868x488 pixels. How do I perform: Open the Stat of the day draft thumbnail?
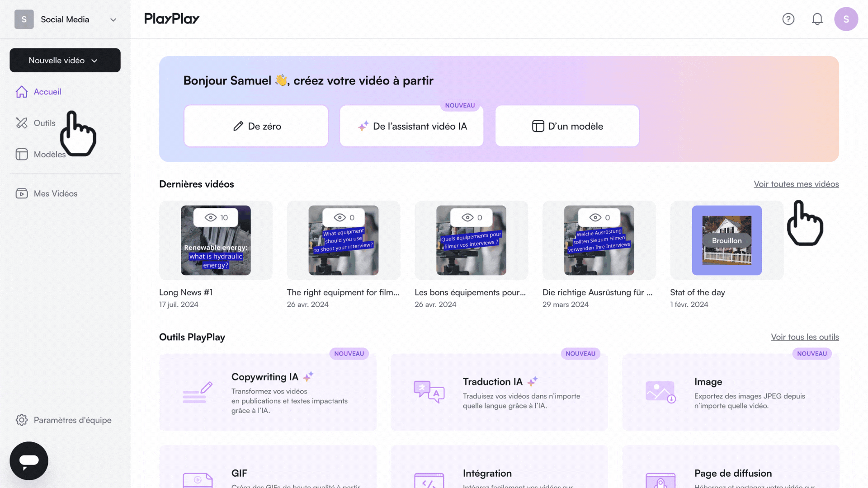click(x=727, y=240)
